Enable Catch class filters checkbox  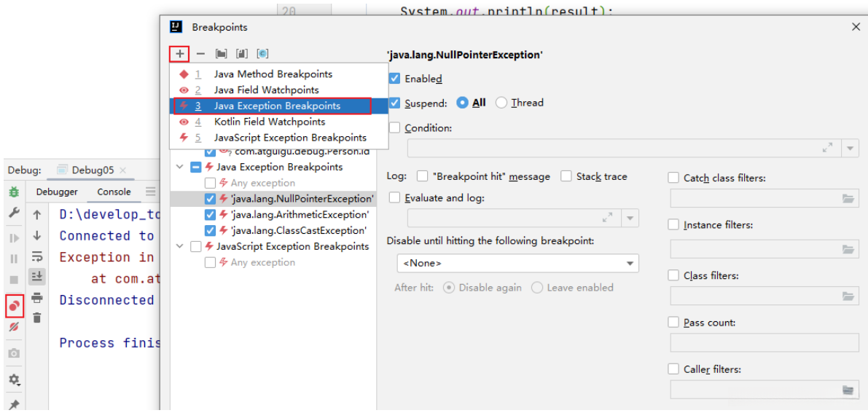point(673,178)
